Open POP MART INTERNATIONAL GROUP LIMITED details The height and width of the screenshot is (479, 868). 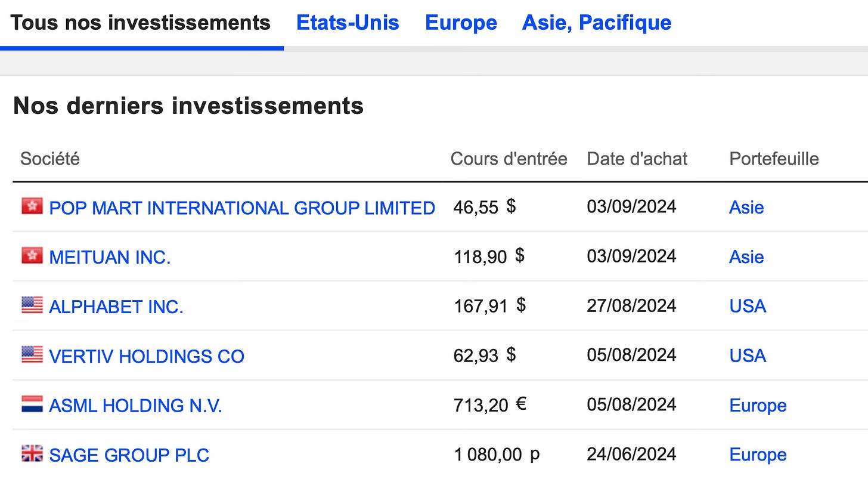pyautogui.click(x=242, y=208)
